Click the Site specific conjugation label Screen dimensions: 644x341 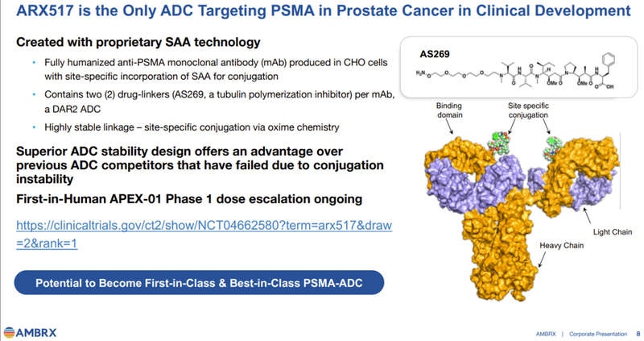point(528,110)
